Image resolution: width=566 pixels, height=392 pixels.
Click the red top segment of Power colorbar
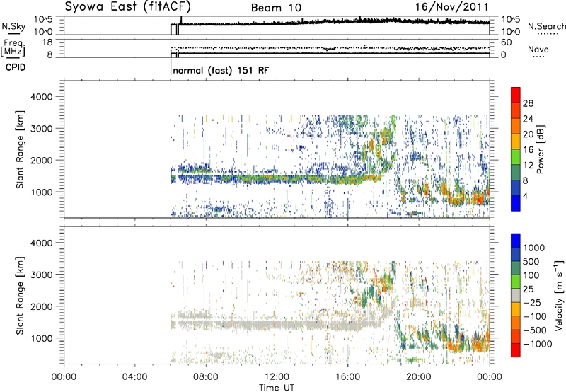pos(516,95)
